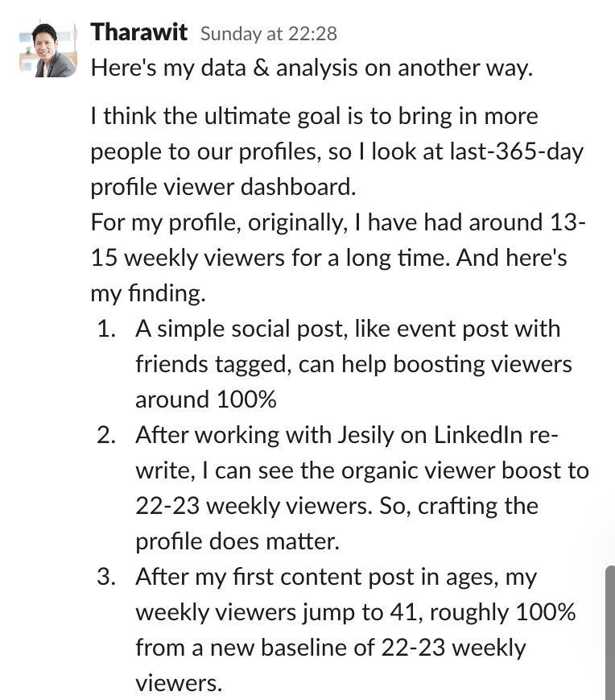Click the text "jump to 41" in item three
Image resolution: width=615 pixels, height=700 pixels.
tap(362, 612)
